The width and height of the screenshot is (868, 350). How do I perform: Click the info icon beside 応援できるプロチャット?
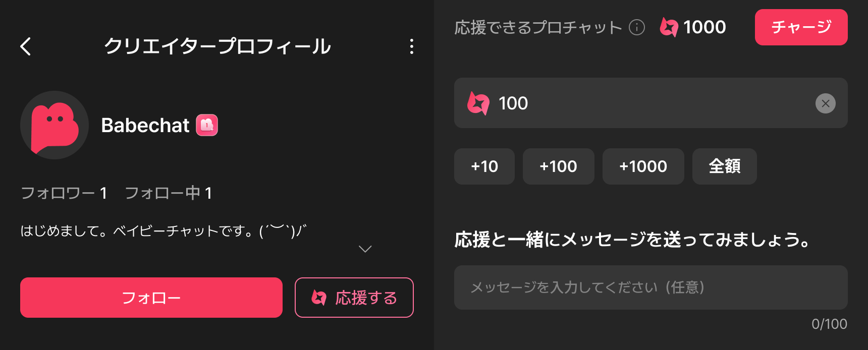637,27
